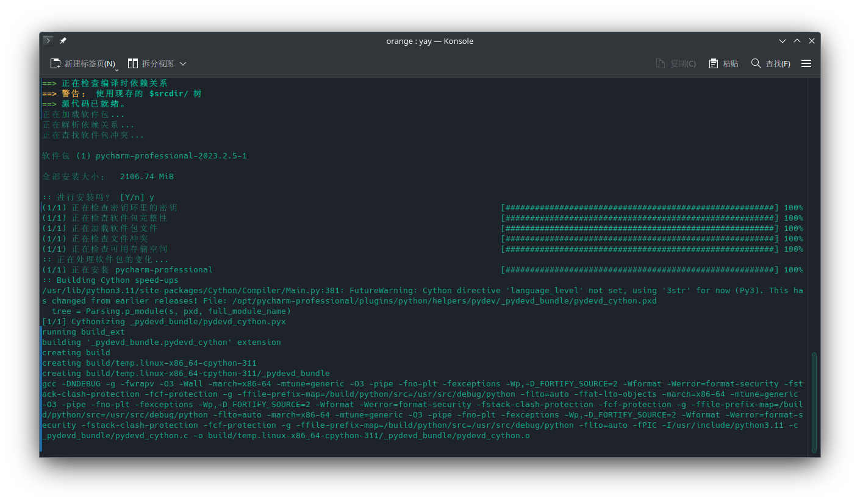Click 'creating build/temp.linux-x86_64-cpython-311' line
The height and width of the screenshot is (504, 860).
[x=149, y=363]
